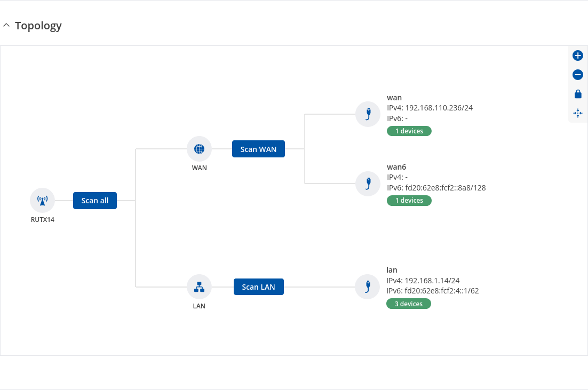Fit topology to view with center icon

coord(577,113)
